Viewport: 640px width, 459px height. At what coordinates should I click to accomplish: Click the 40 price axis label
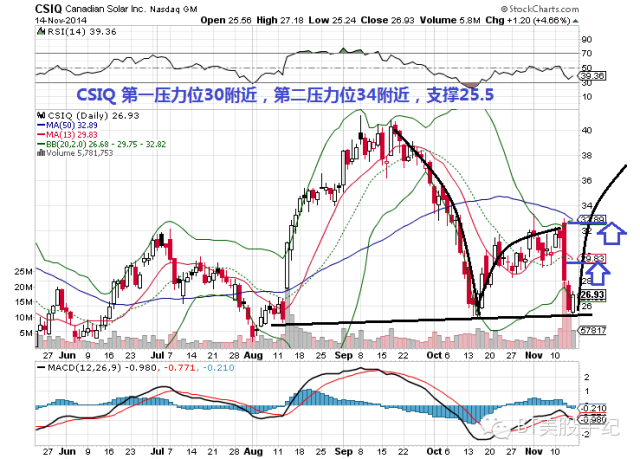click(587, 131)
